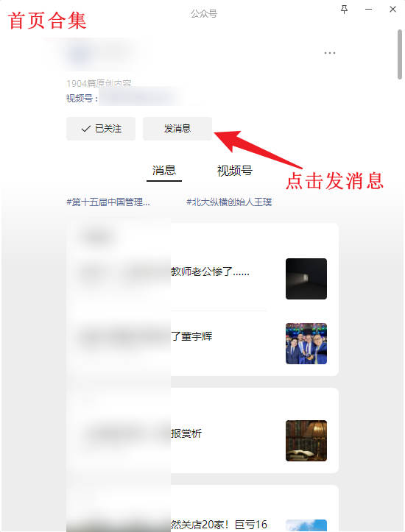Click the group selfie article thumbnail

(x=306, y=344)
